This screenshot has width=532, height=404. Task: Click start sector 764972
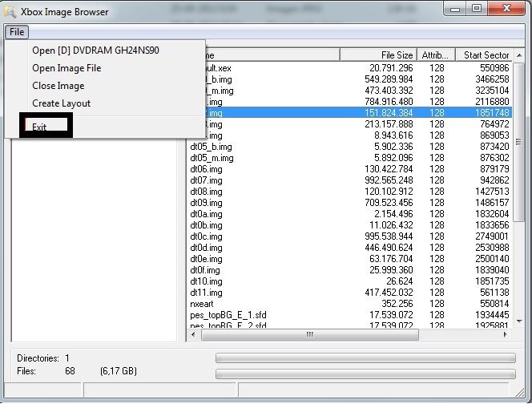pyautogui.click(x=494, y=124)
